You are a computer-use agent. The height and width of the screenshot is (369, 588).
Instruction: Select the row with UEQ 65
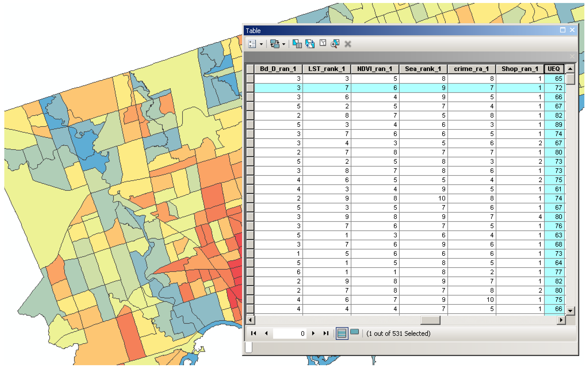[x=250, y=79]
